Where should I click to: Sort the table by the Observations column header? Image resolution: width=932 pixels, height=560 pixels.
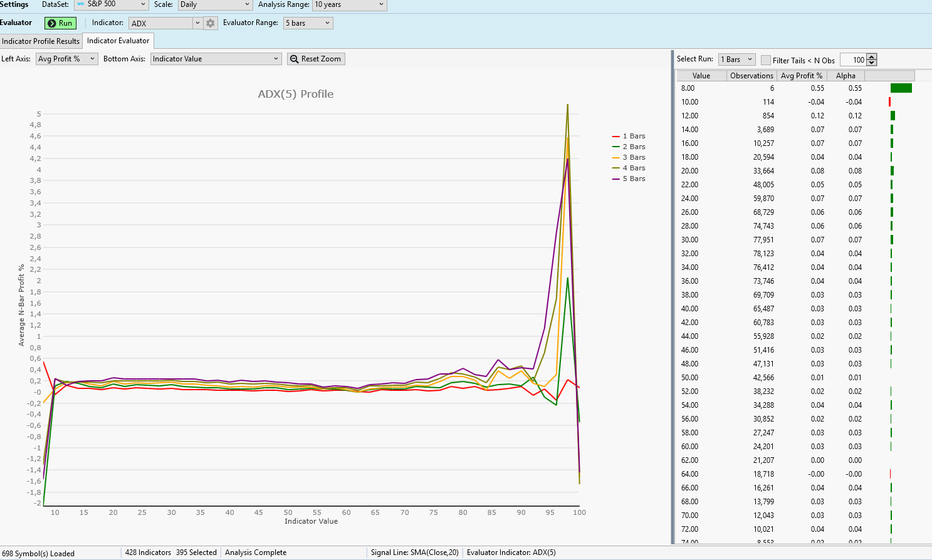[751, 76]
